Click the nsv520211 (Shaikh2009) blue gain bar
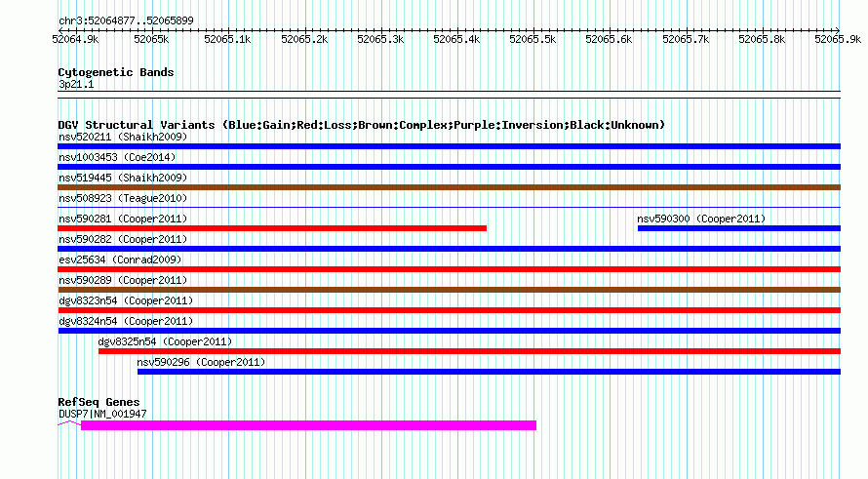The height and width of the screenshot is (479, 868). [x=449, y=146]
